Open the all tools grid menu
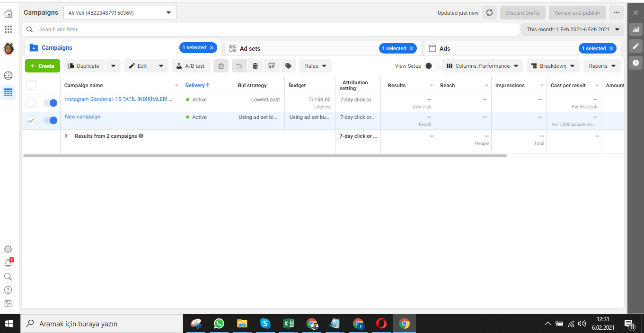The height and width of the screenshot is (333, 644). [8, 29]
